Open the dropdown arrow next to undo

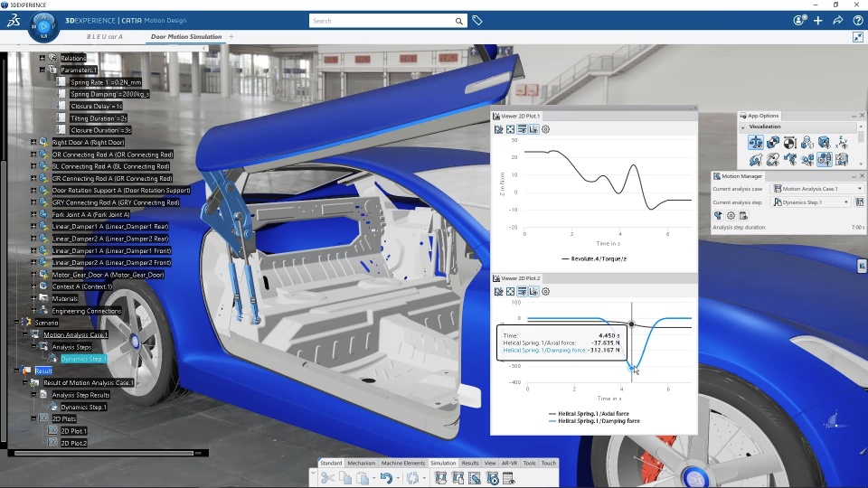click(398, 478)
